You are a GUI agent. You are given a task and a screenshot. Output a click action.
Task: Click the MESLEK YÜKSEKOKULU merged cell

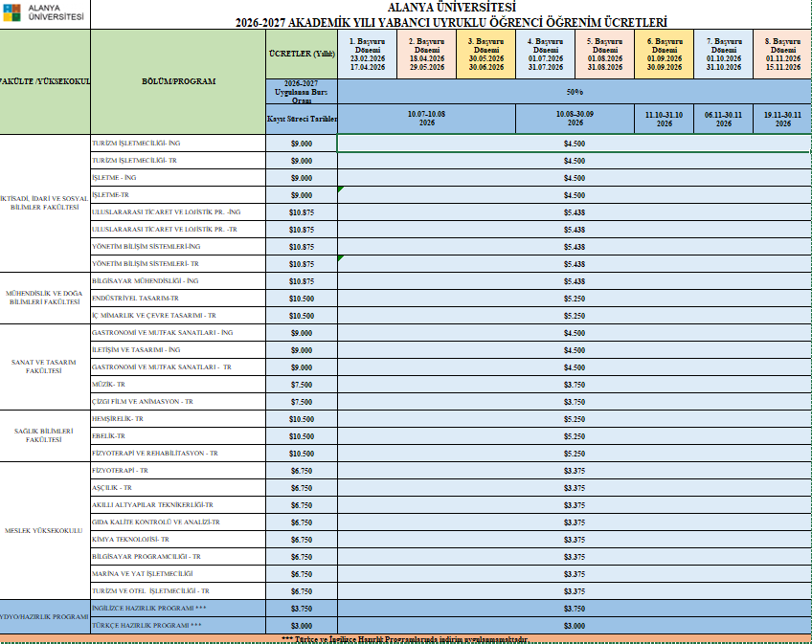click(45, 531)
